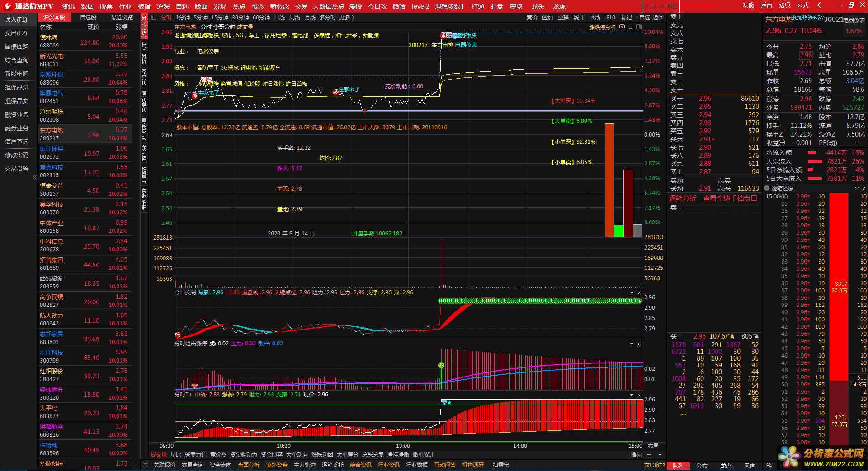868x471 pixels.
Task: Select 龙虎 tab under tick panel
Action: point(726,466)
